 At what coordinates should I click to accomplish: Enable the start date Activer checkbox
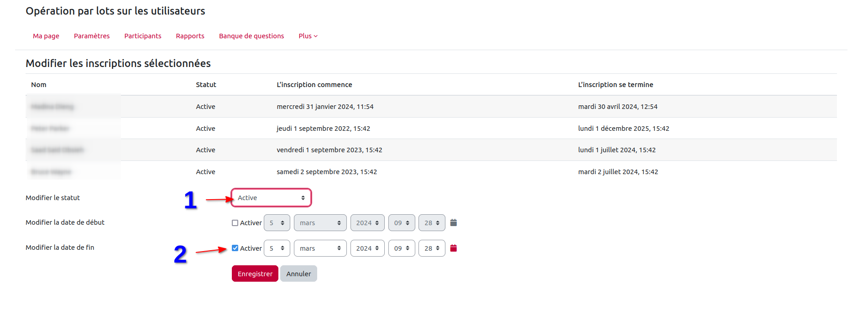pos(235,223)
